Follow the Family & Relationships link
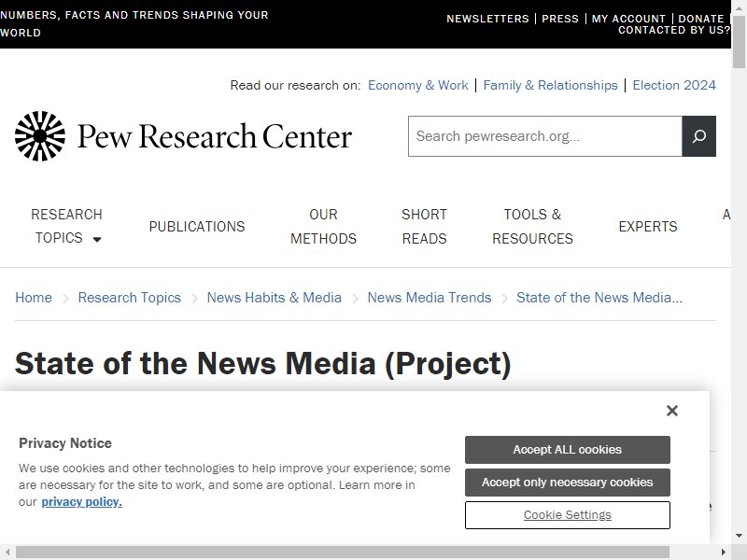Screen dimensions: 747x560 (x=550, y=85)
